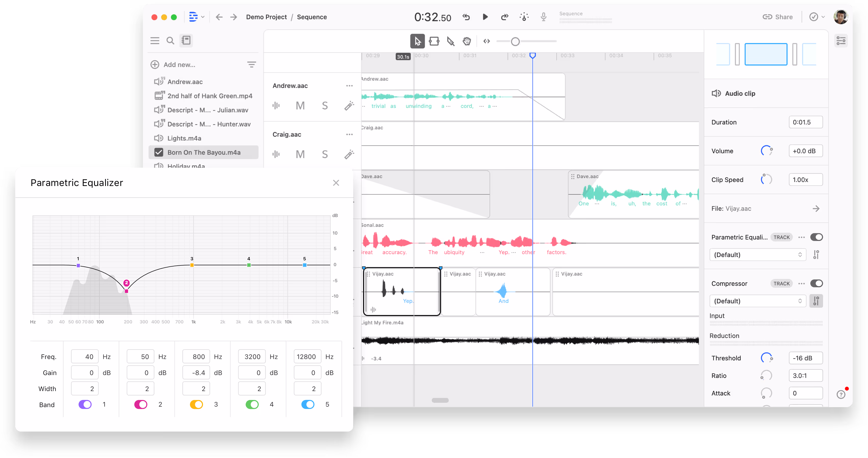Click the magic wand on Craig.aac track
The height and width of the screenshot is (458, 868).
click(349, 154)
